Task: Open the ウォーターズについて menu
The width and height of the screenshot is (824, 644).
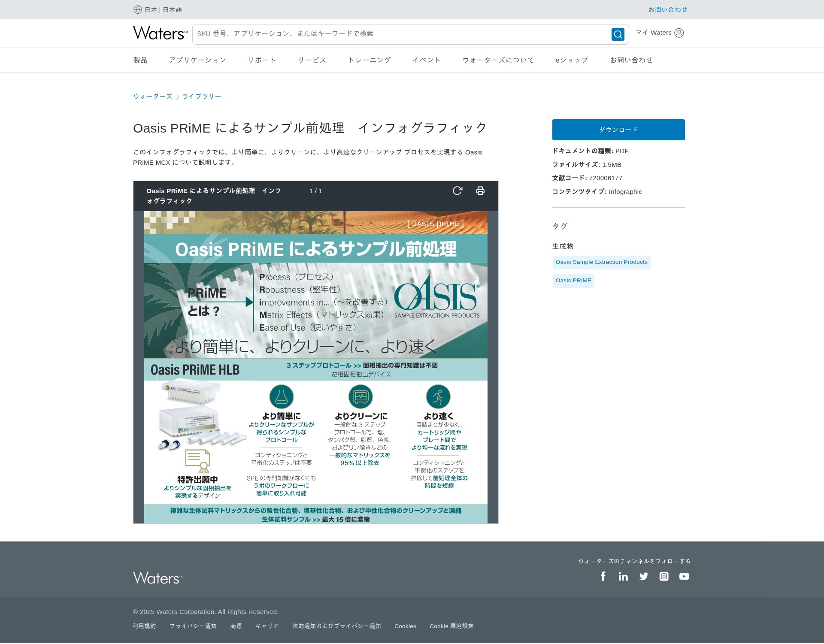Action: (498, 60)
